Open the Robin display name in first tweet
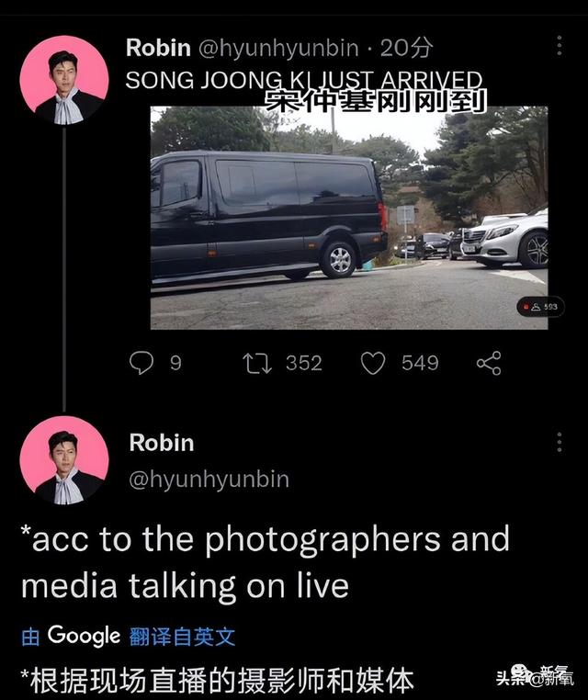This screenshot has width=588, height=700. tap(158, 48)
